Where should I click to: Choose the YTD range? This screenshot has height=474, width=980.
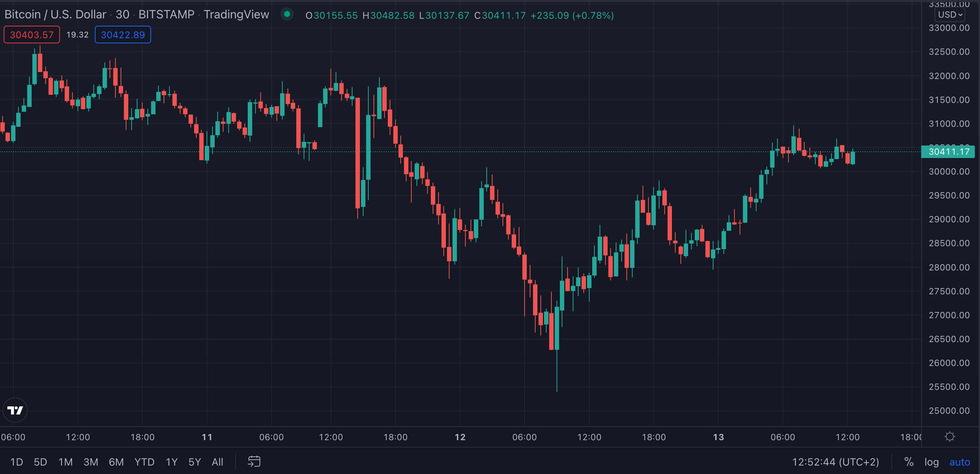pyautogui.click(x=144, y=462)
